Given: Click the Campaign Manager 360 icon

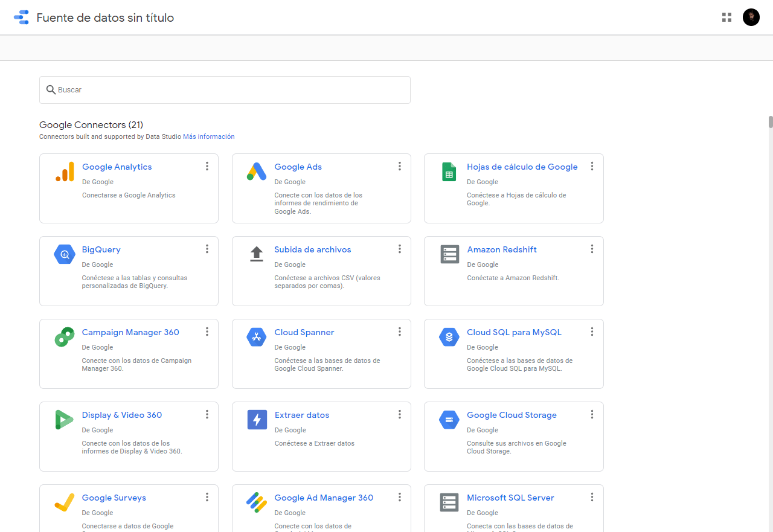Looking at the screenshot, I should (x=65, y=337).
